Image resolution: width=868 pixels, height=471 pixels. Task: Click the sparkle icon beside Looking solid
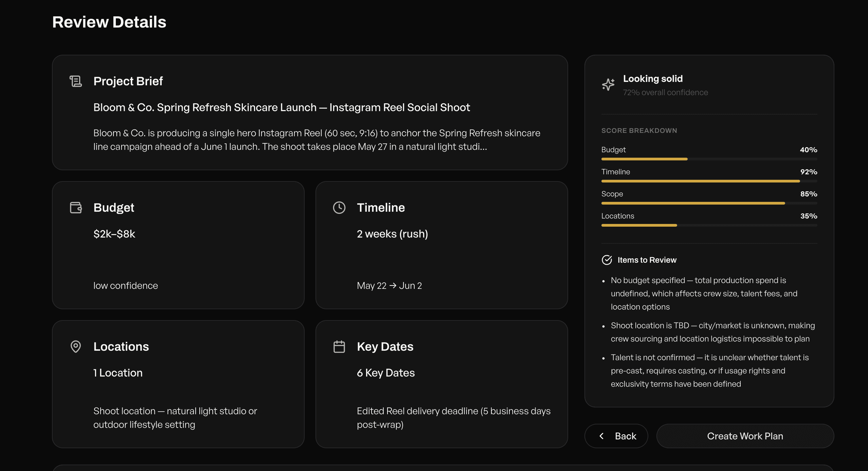(x=608, y=85)
